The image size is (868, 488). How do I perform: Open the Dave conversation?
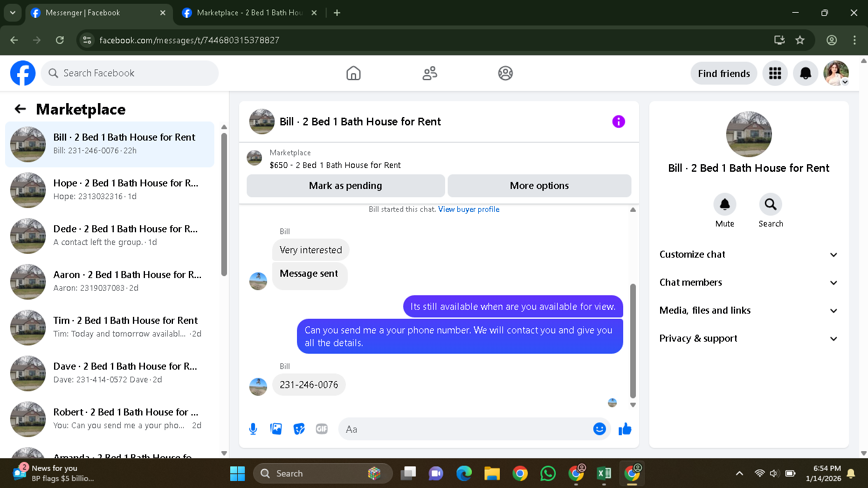[x=110, y=373]
